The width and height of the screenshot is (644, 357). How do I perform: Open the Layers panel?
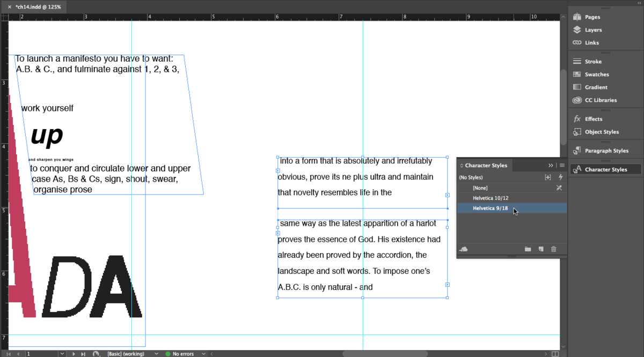(592, 30)
